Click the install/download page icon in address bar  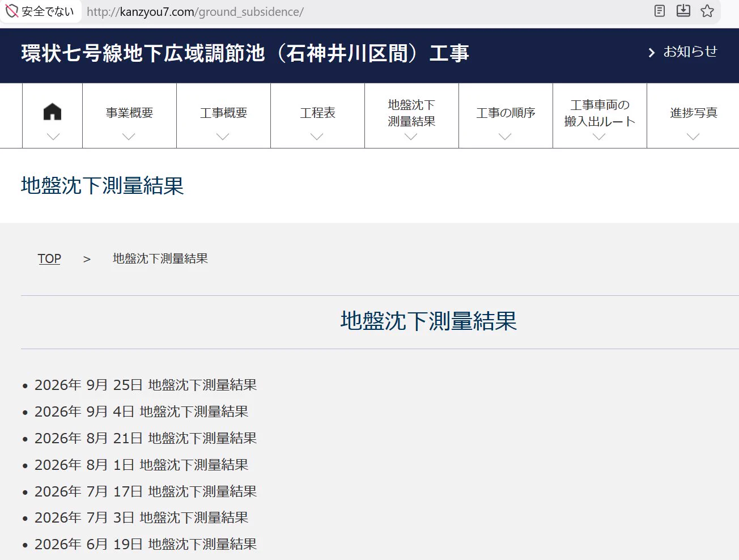683,11
